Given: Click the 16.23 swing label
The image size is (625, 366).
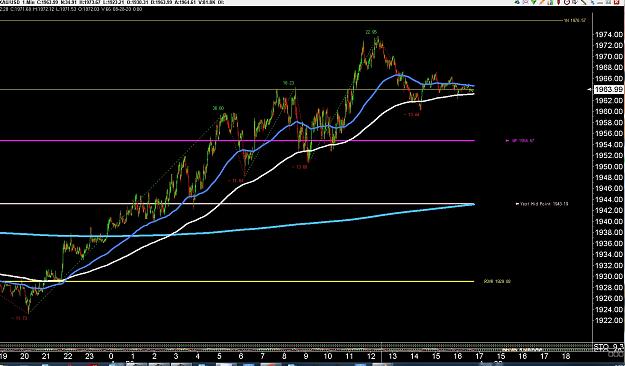Looking at the screenshot, I should tap(289, 83).
